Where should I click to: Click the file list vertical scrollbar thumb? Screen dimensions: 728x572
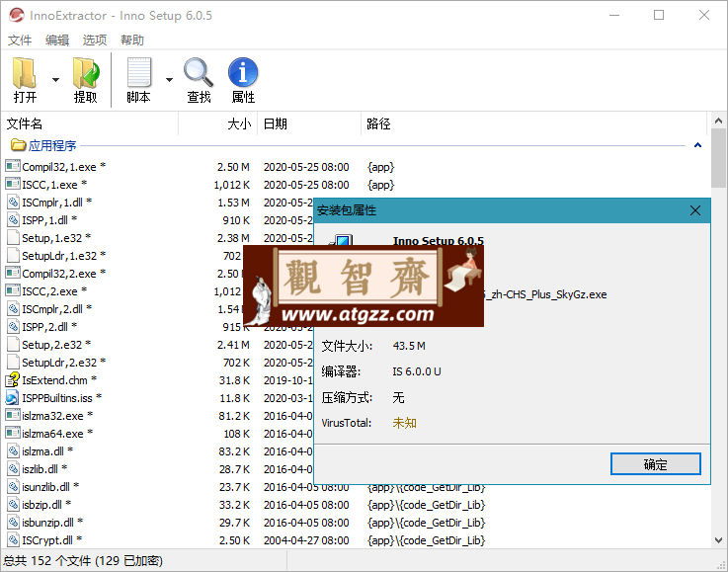point(718,159)
